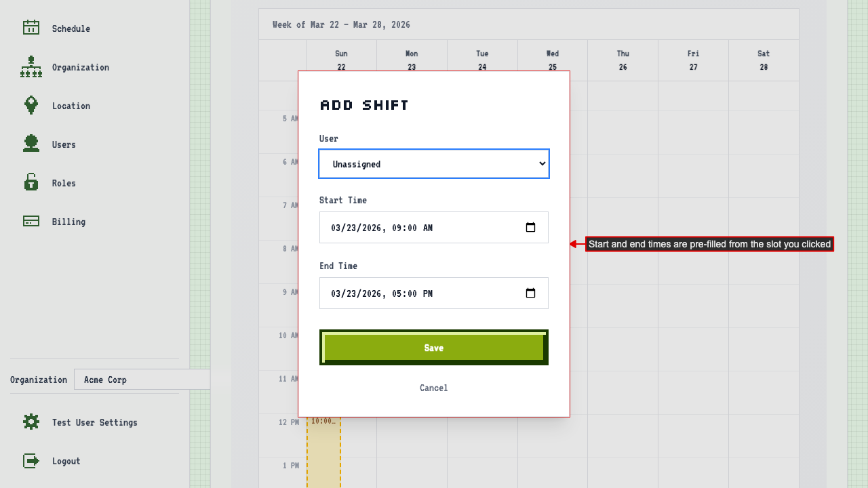Open the Acme Corp organization selector

pos(142,380)
